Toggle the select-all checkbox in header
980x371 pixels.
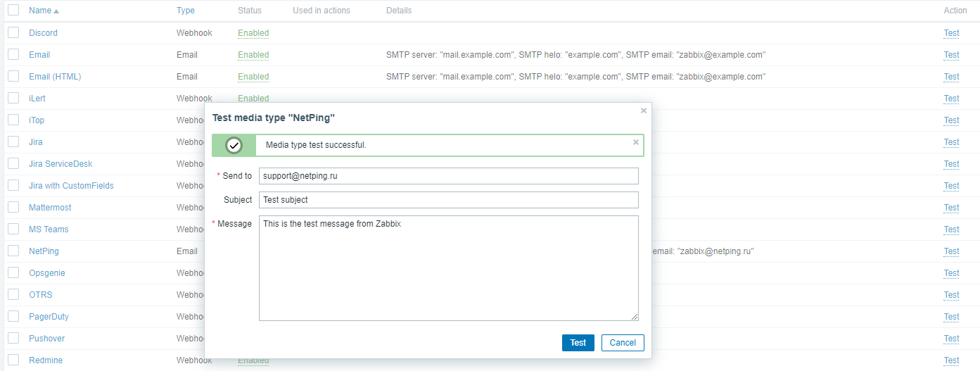(13, 11)
